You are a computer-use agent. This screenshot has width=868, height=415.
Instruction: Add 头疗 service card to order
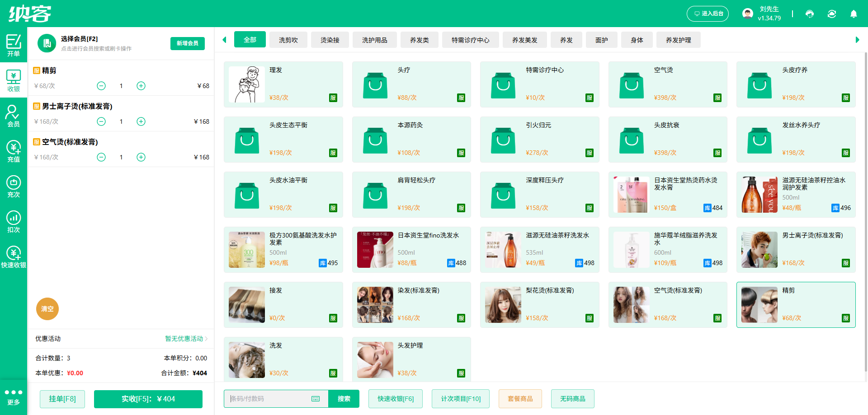pyautogui.click(x=411, y=84)
